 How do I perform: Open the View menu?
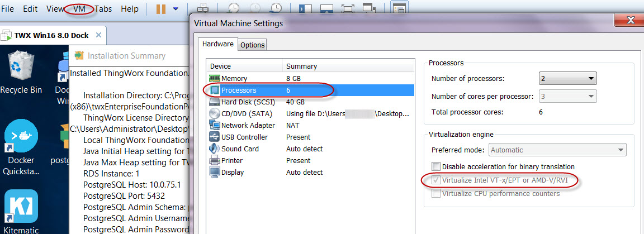55,8
